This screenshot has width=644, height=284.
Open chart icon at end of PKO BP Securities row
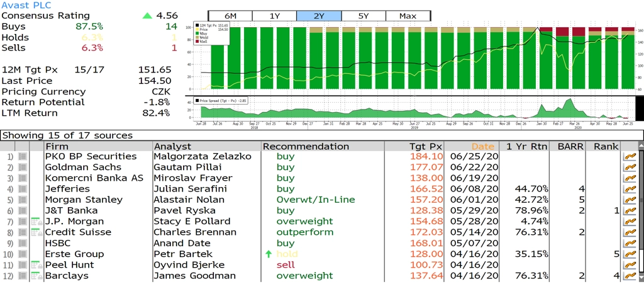pyautogui.click(x=628, y=157)
